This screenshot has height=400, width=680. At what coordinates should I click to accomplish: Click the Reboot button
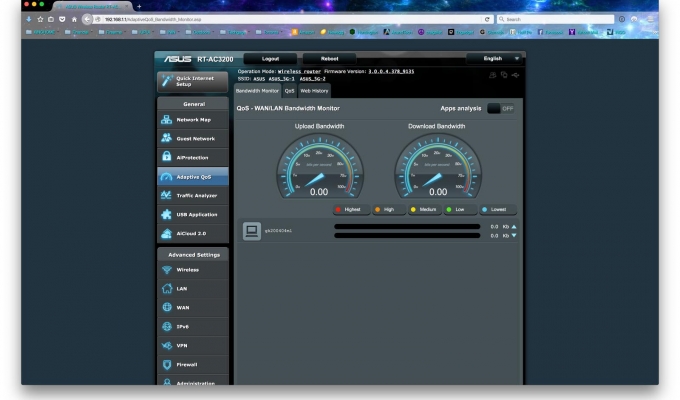point(330,59)
